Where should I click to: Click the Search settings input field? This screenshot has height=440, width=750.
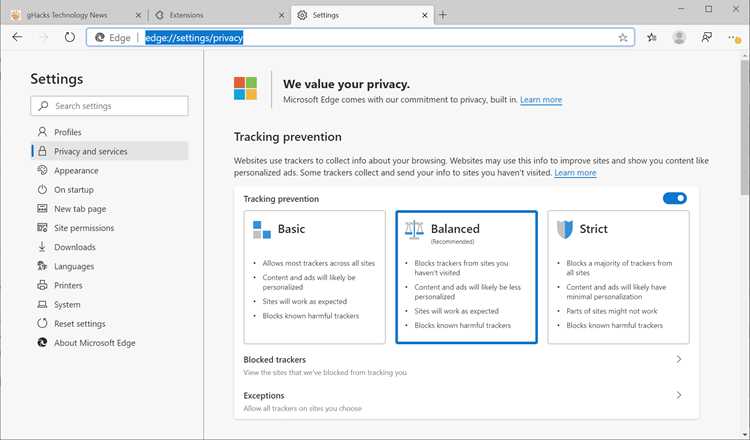pos(110,106)
